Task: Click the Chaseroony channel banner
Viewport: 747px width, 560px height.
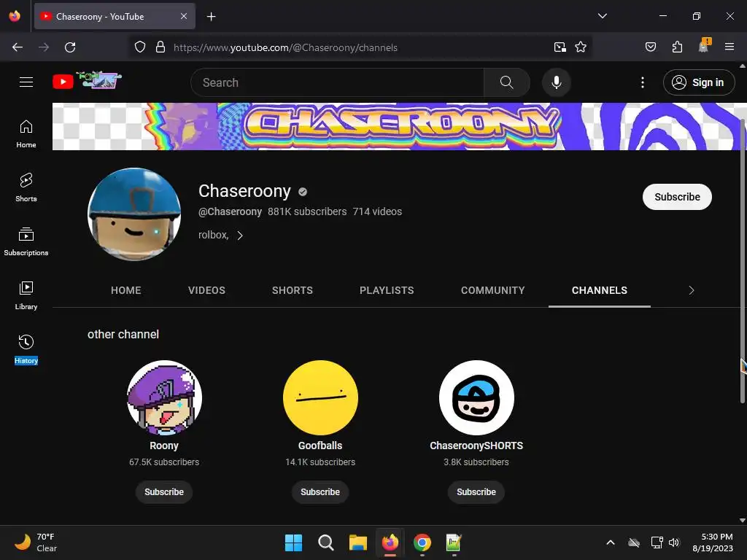Action: click(x=396, y=127)
